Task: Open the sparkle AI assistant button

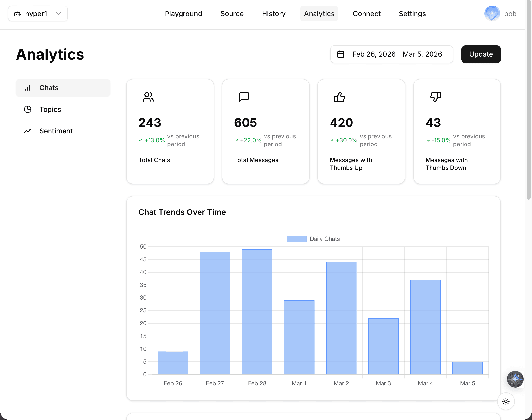Action: click(515, 379)
